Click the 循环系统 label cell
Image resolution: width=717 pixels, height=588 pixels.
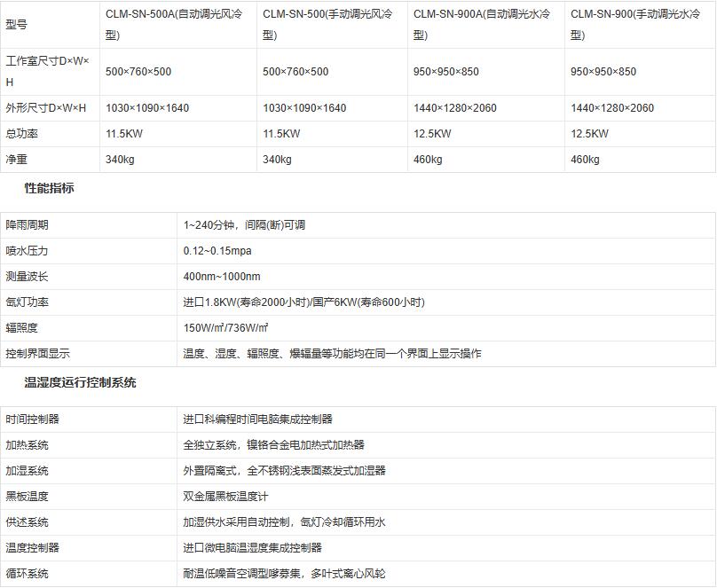(28, 574)
